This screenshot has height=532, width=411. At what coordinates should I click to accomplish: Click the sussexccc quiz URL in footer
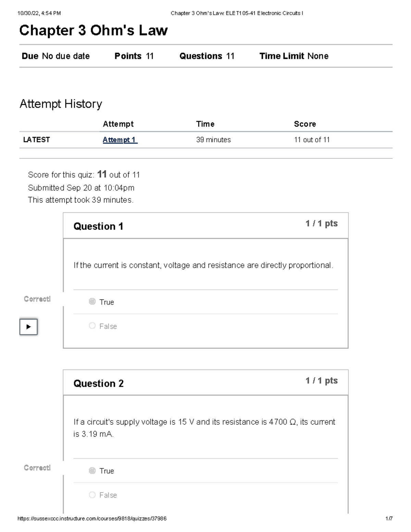92,519
